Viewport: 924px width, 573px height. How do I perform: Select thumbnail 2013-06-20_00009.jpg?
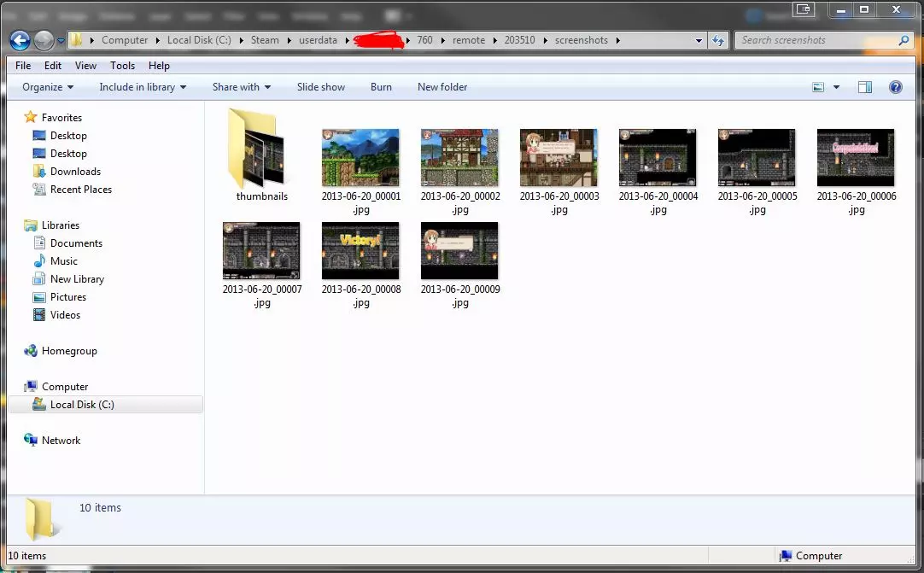point(459,250)
